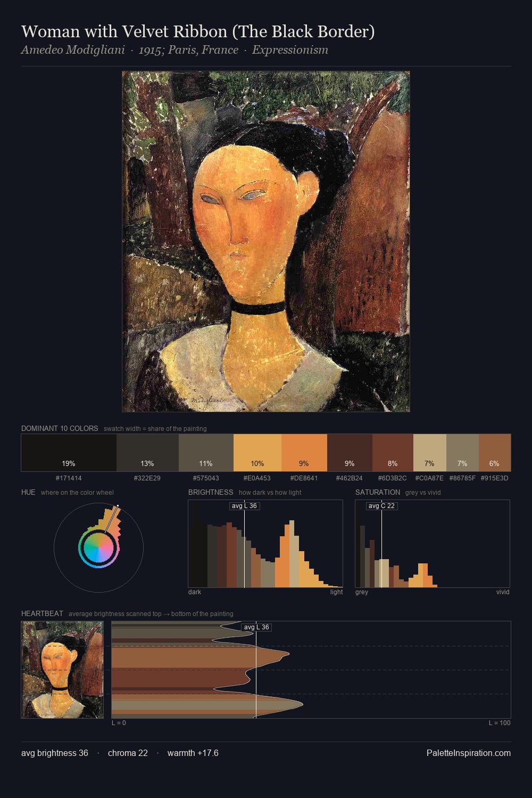Viewport: 532px width, 798px height.
Task: Click the small painting thumbnail in Heartbeat
Action: coord(62,670)
